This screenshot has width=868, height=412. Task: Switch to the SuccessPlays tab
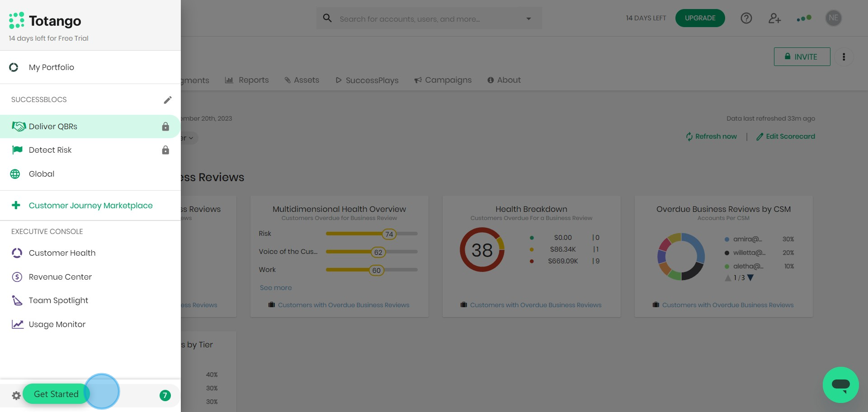tap(367, 80)
